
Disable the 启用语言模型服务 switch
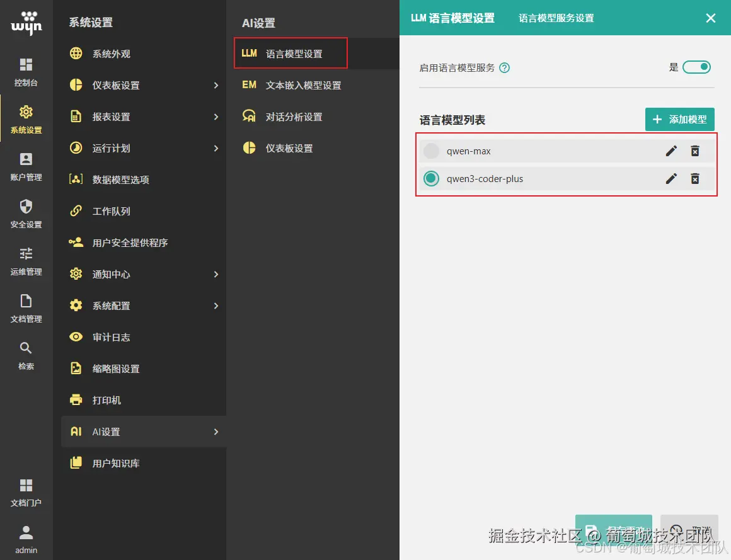tap(696, 67)
